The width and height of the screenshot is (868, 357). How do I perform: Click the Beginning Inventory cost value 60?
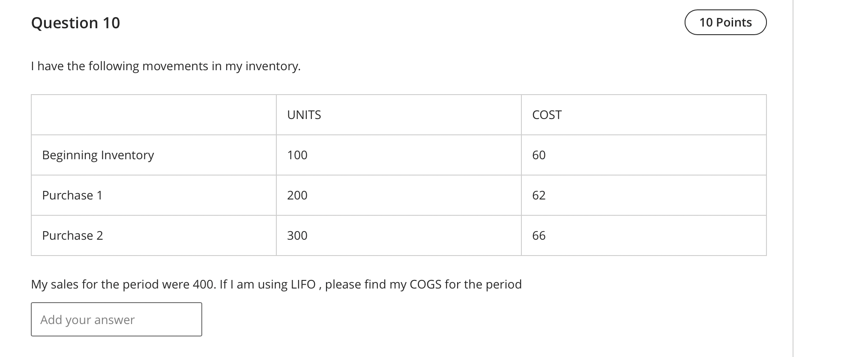pos(539,155)
